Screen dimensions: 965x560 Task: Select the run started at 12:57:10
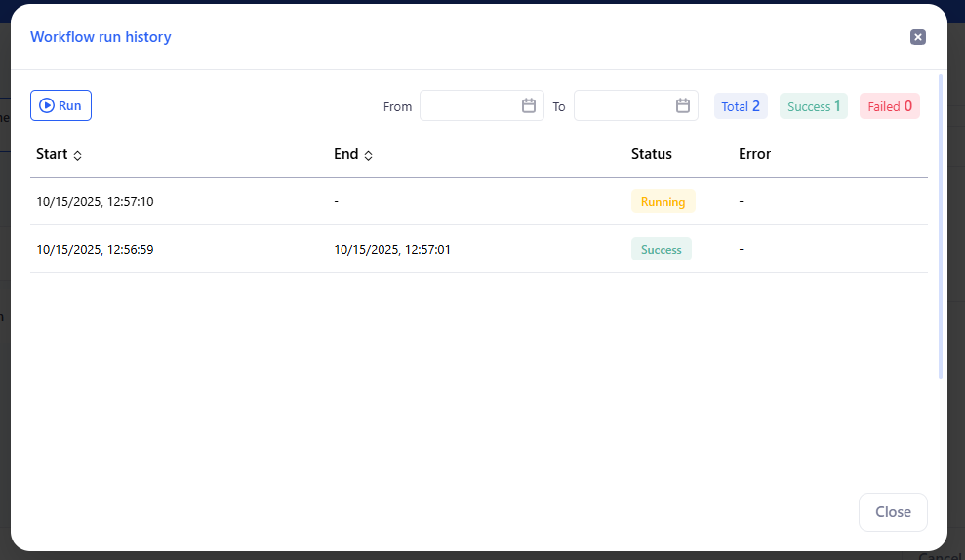point(95,202)
